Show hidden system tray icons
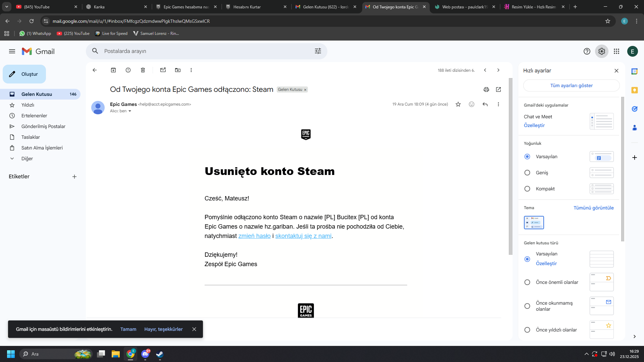 (x=586, y=354)
